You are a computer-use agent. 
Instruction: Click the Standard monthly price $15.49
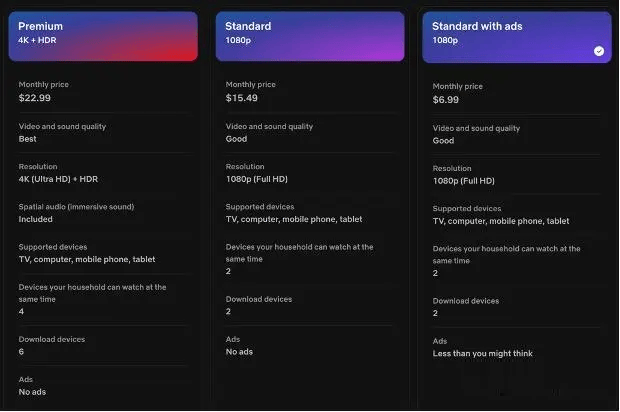pos(242,98)
